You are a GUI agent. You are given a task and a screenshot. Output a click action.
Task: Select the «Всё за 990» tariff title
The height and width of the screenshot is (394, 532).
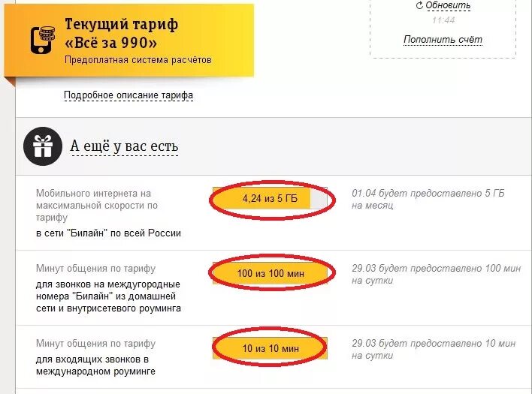110,42
